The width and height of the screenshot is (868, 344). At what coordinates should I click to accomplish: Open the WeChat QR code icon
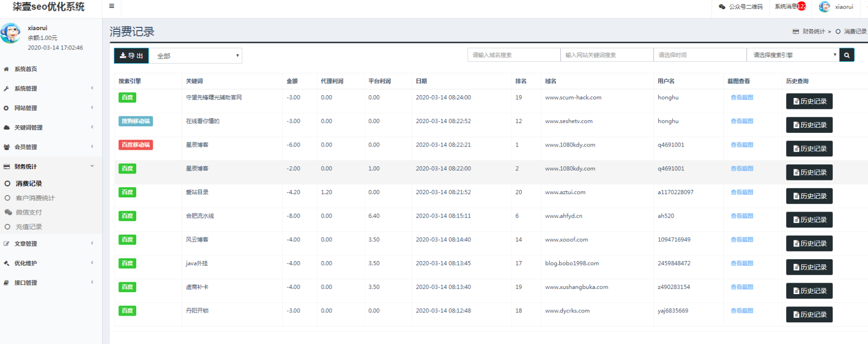point(722,7)
